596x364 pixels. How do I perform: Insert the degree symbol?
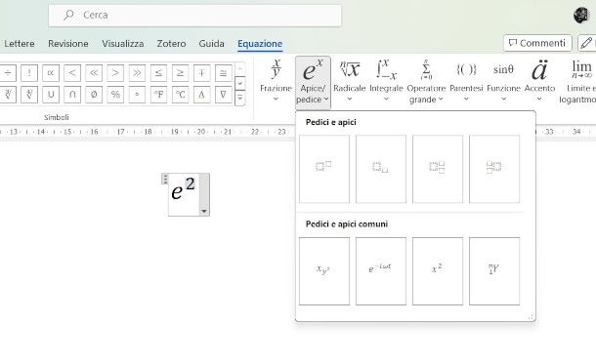[x=137, y=95]
